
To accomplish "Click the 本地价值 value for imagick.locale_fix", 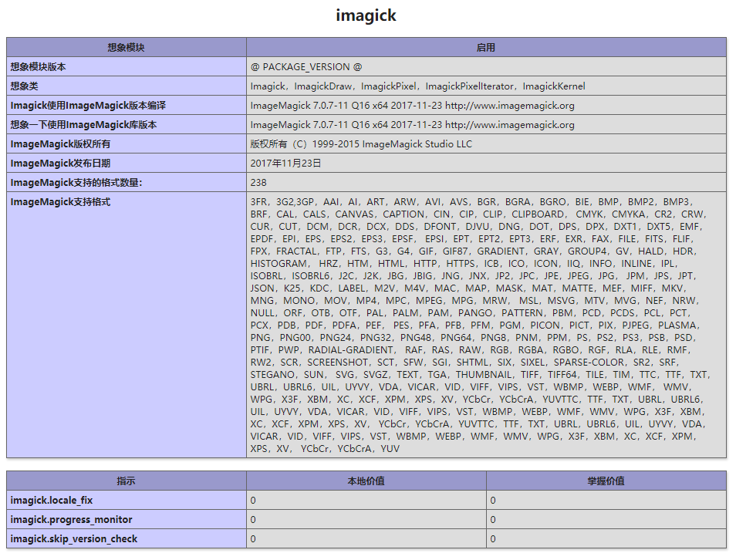I will [253, 500].
